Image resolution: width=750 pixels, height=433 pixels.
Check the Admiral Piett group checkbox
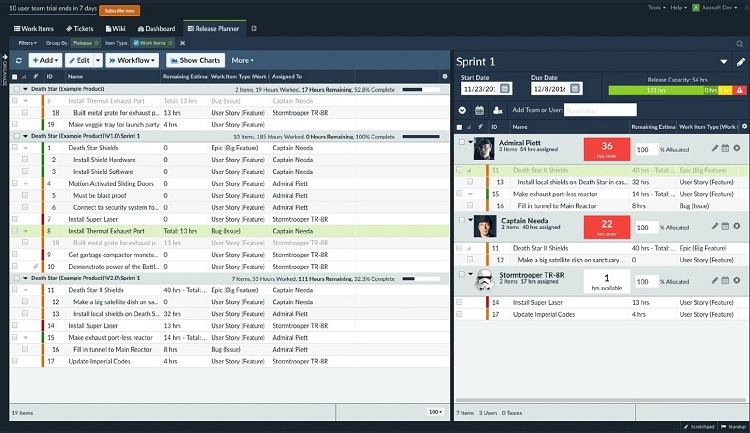pyautogui.click(x=462, y=142)
